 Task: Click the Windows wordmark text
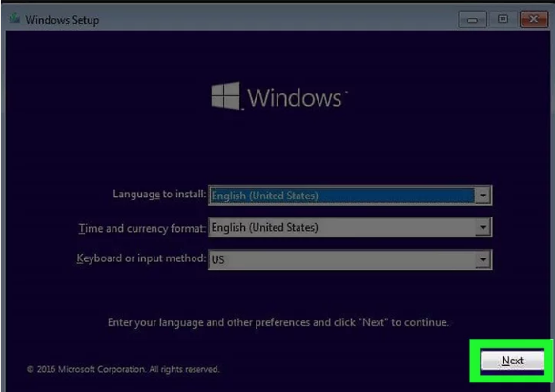[295, 97]
